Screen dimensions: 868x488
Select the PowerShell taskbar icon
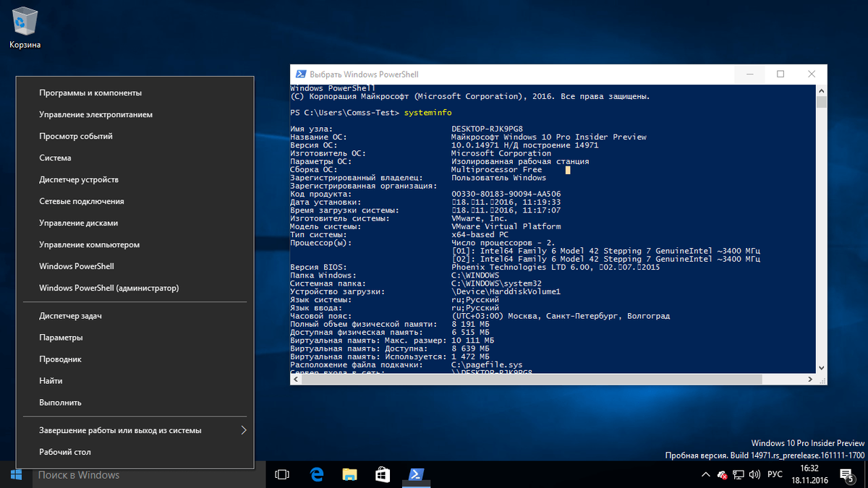tap(416, 475)
